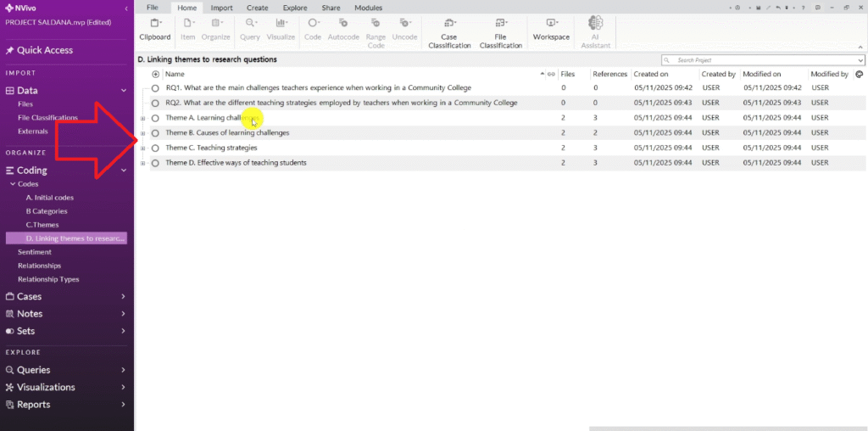This screenshot has width=868, height=431.
Task: Expand the Cases section in sidebar
Action: tap(123, 297)
